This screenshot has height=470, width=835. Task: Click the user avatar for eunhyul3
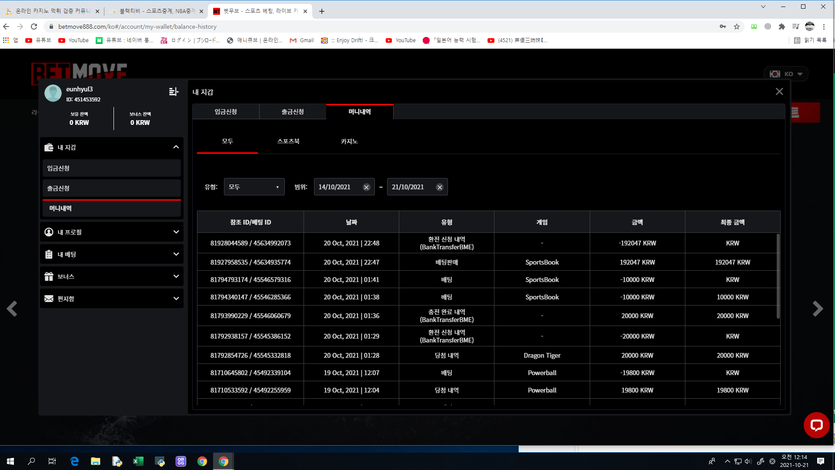point(53,93)
